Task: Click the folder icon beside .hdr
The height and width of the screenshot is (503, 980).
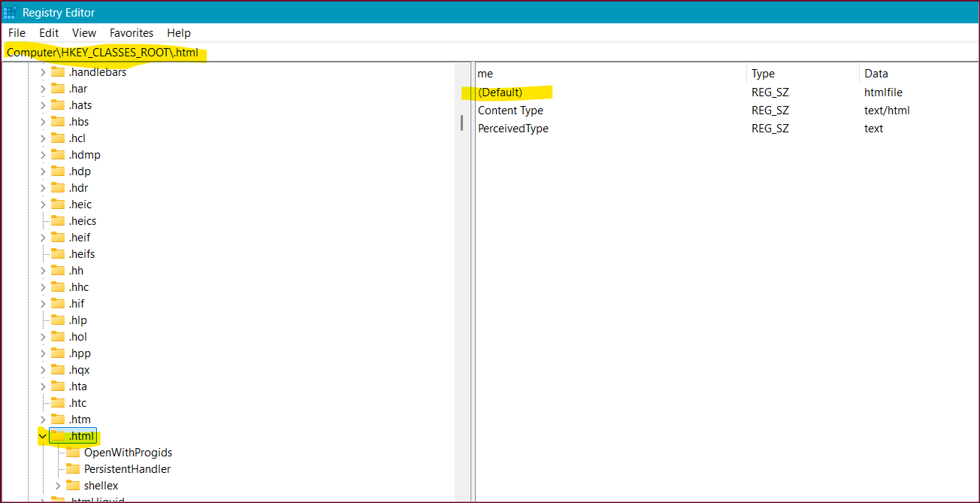Action: point(58,188)
